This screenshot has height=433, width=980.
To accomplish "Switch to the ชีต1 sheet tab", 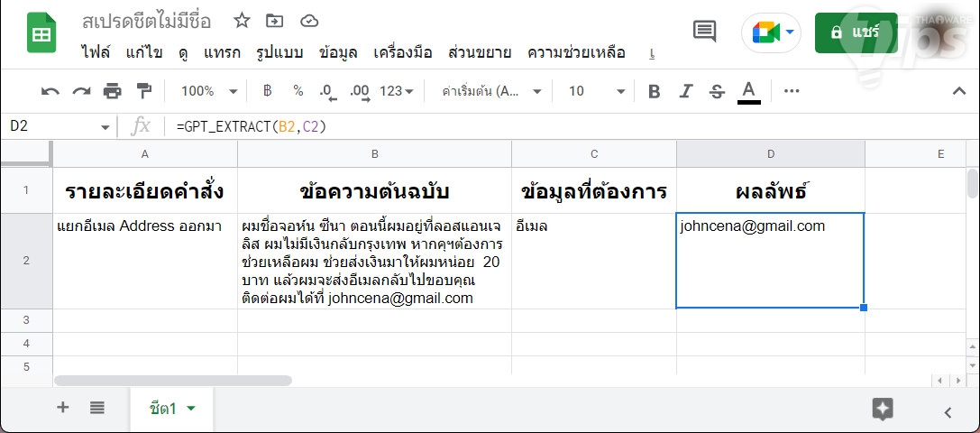I will [171, 409].
